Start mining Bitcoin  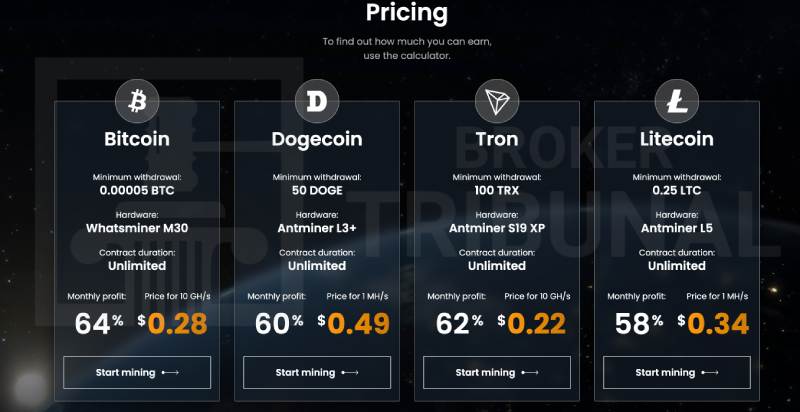(x=137, y=372)
